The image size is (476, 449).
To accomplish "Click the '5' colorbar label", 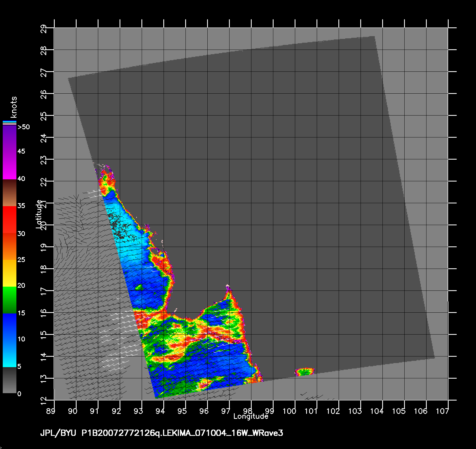I will click(19, 366).
